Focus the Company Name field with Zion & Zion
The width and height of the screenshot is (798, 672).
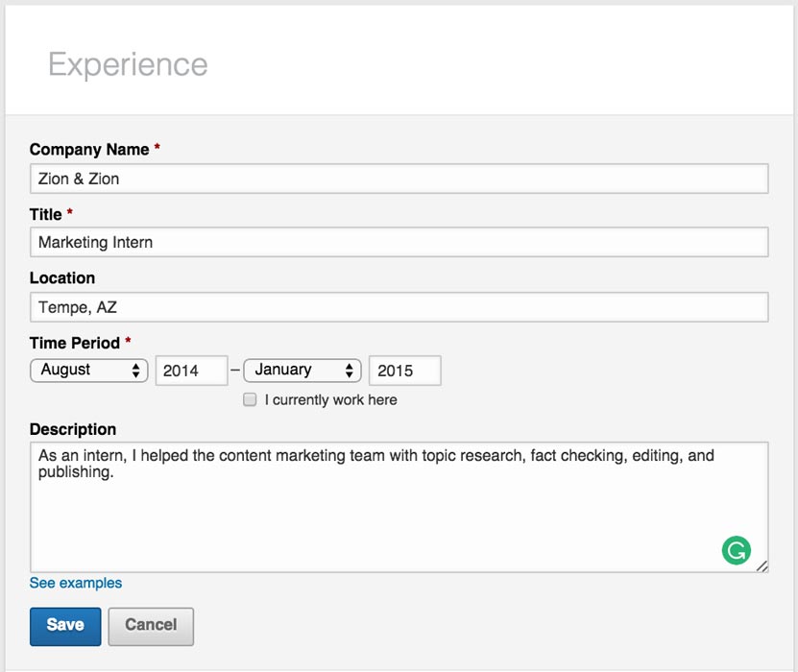[x=399, y=179]
